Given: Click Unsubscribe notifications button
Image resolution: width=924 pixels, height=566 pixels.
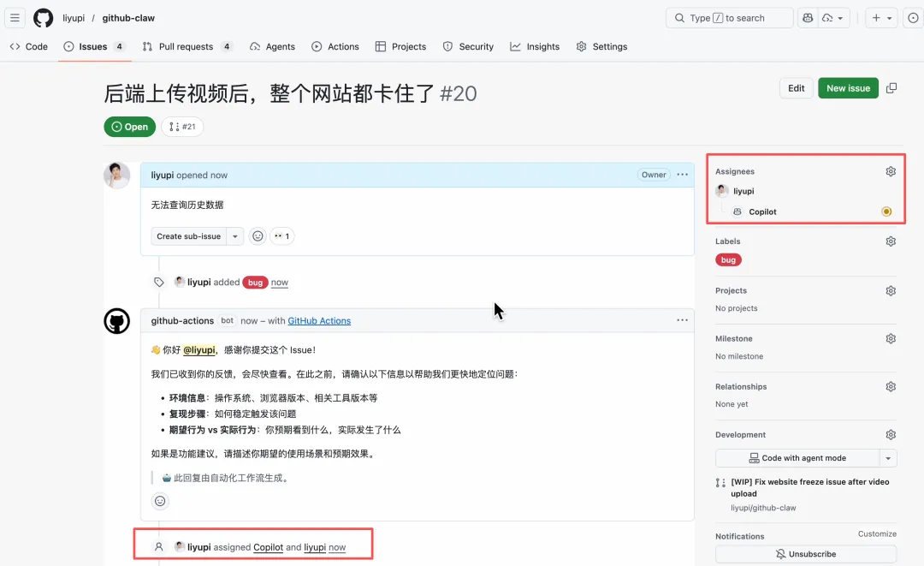Looking at the screenshot, I should (x=806, y=554).
